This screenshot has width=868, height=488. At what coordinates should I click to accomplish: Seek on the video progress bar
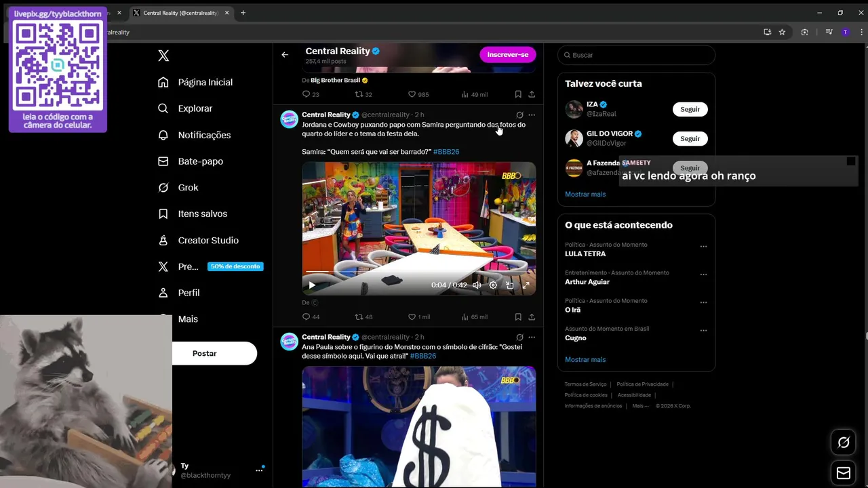pyautogui.click(x=418, y=272)
